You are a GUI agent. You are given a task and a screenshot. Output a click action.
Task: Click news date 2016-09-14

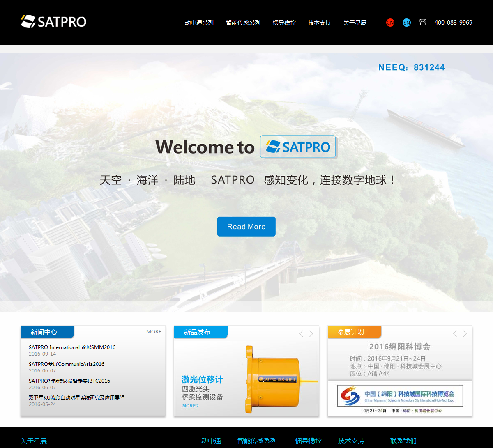42,354
